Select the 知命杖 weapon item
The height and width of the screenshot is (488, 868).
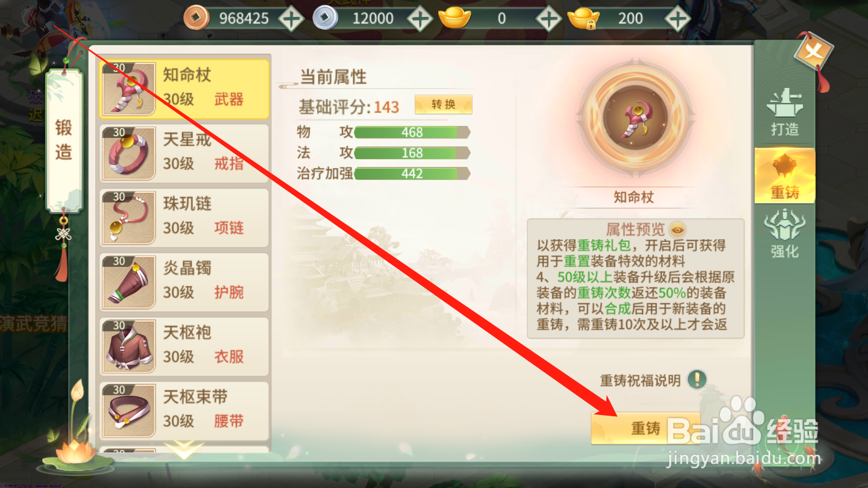pos(184,88)
